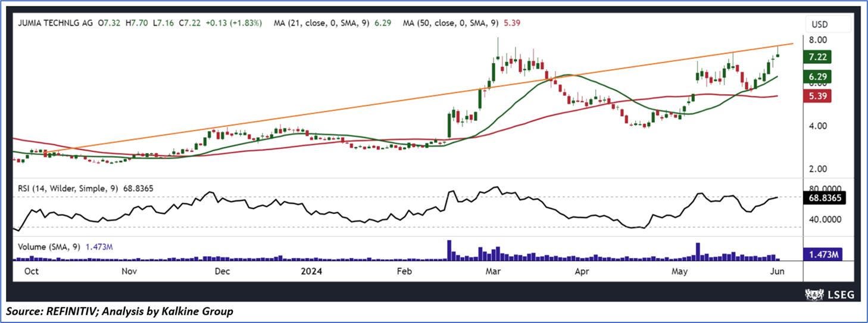Click the Dec label on time axis
This screenshot has height=323, width=868.
click(x=222, y=271)
